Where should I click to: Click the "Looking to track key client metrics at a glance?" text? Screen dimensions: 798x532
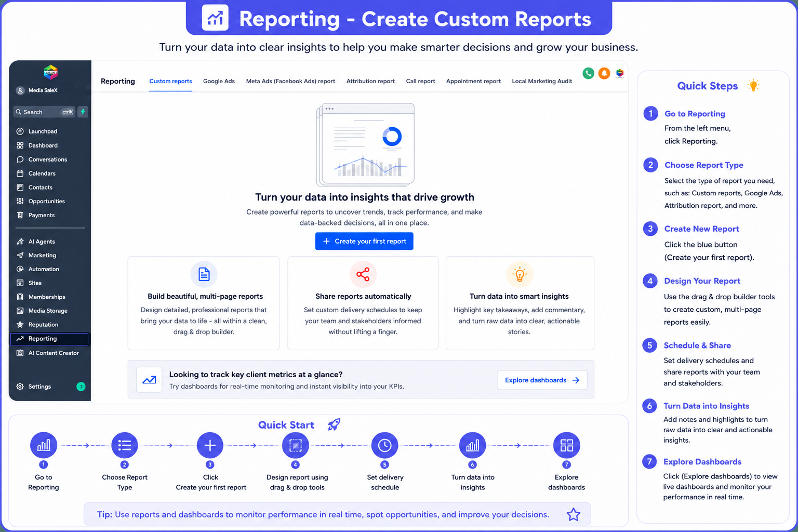pyautogui.click(x=256, y=375)
